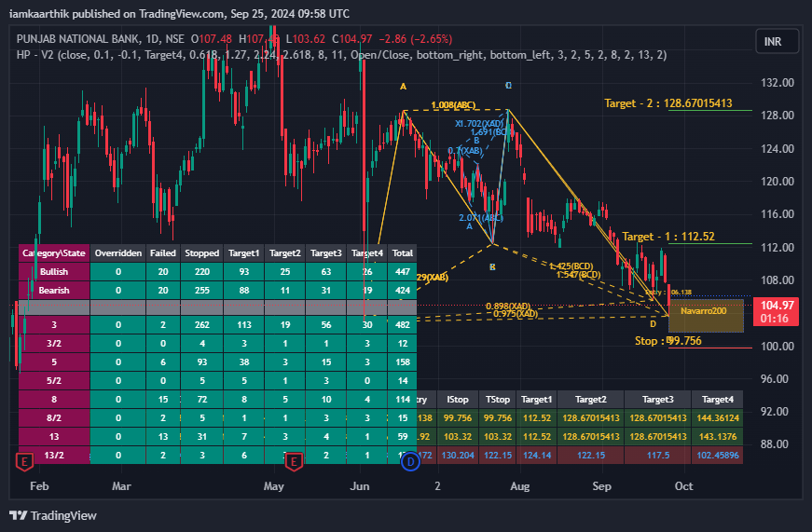This screenshot has width=812, height=532.
Task: Click the Overridden column header
Action: [x=118, y=253]
